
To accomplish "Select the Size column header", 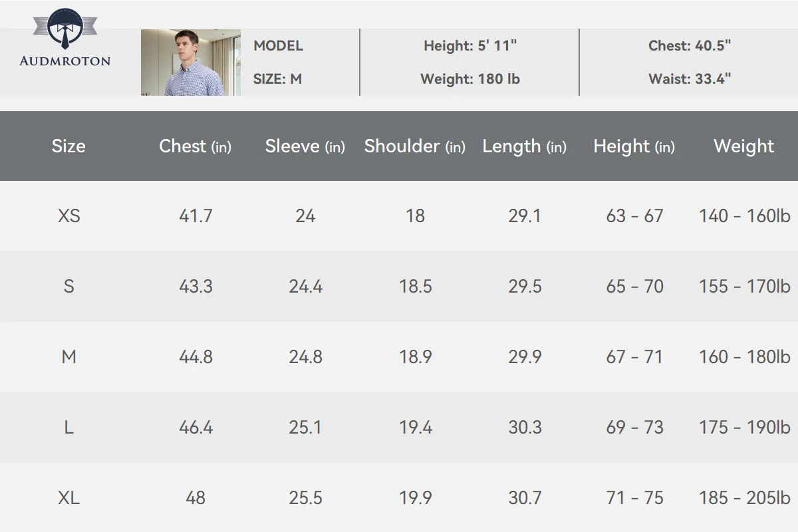I will [x=68, y=146].
